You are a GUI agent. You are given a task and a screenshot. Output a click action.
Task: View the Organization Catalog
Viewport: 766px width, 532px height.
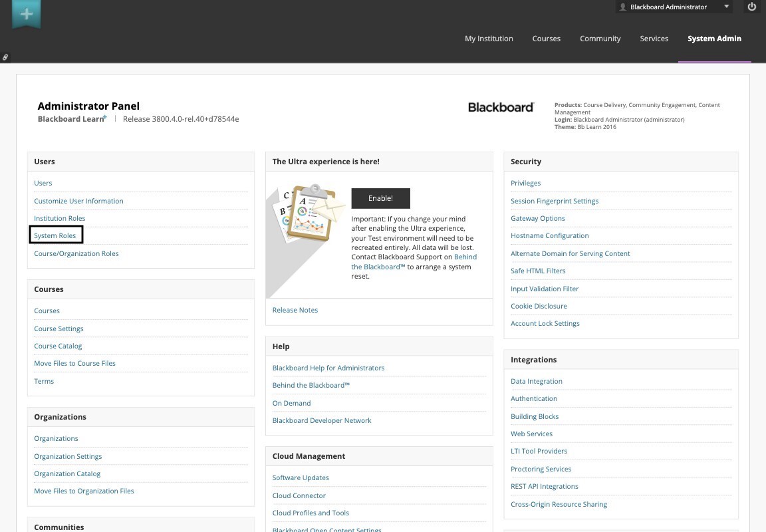click(67, 473)
